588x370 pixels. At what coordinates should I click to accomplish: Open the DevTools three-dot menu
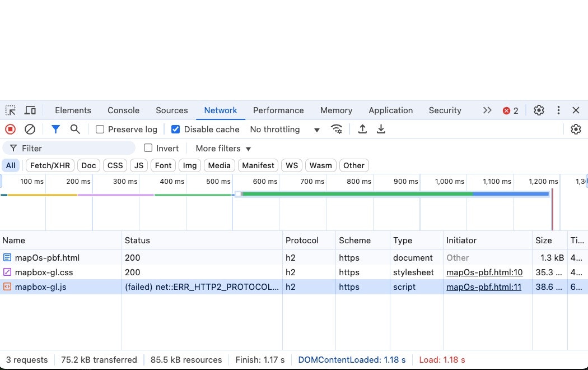coord(558,110)
